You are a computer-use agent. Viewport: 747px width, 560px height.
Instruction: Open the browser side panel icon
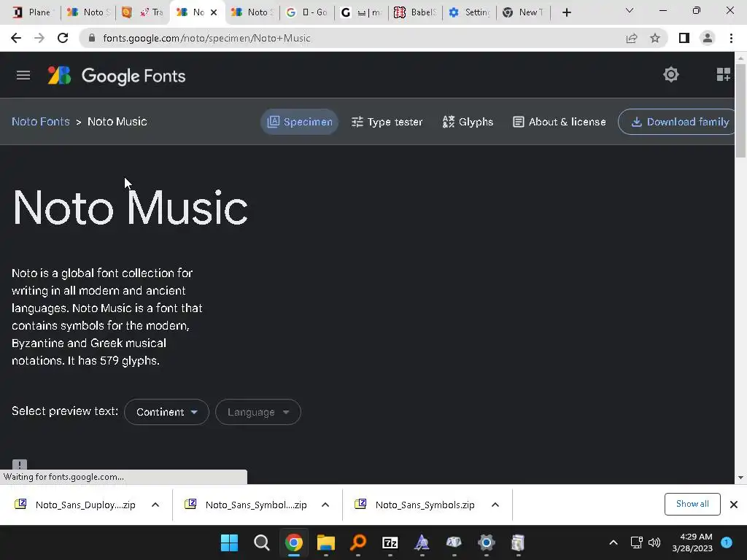tap(684, 38)
